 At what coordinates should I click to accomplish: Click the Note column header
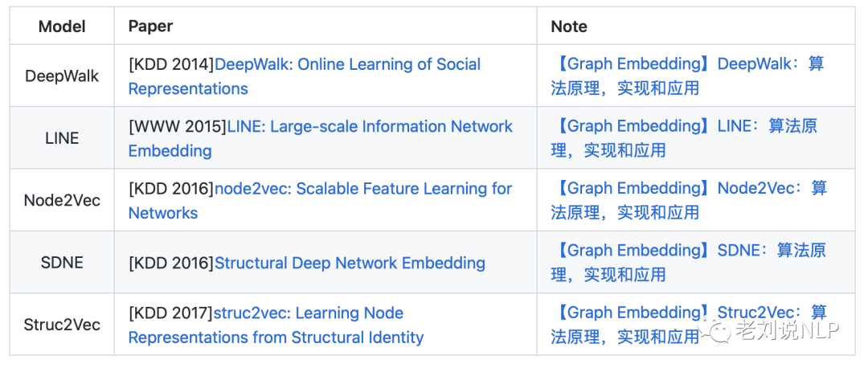point(569,27)
